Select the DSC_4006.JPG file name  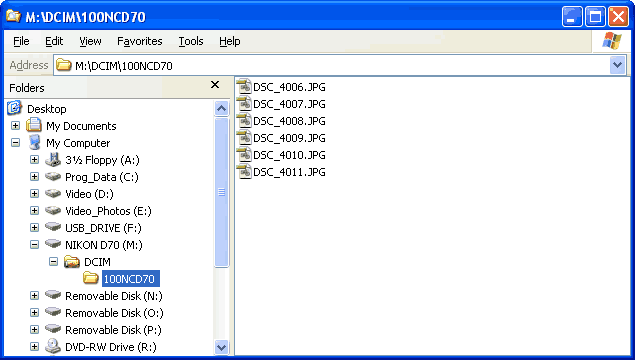point(289,87)
